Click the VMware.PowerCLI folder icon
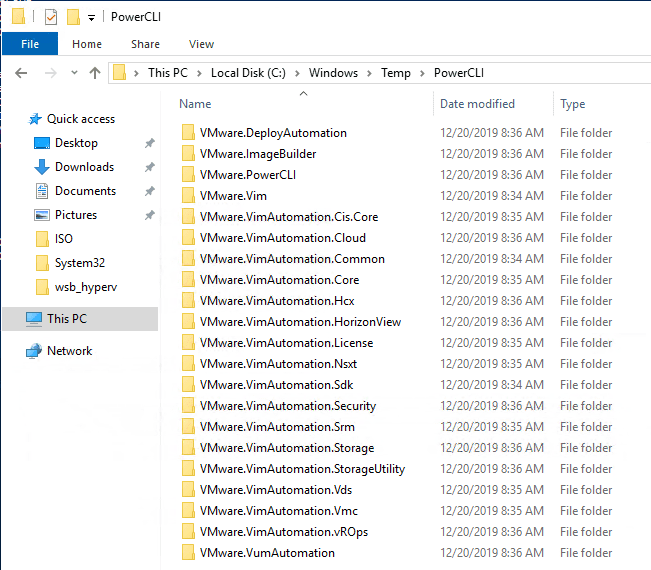This screenshot has height=570, width=651. click(x=188, y=174)
